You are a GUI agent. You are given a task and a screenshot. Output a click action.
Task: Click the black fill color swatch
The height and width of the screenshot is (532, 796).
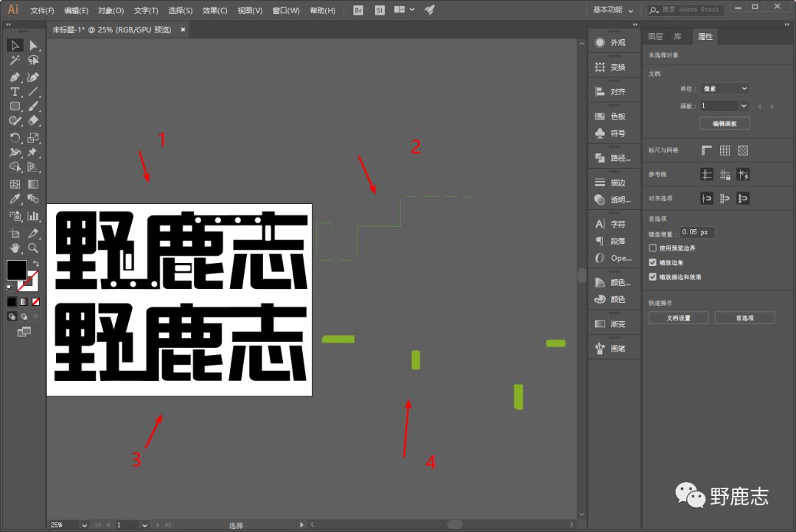(16, 270)
